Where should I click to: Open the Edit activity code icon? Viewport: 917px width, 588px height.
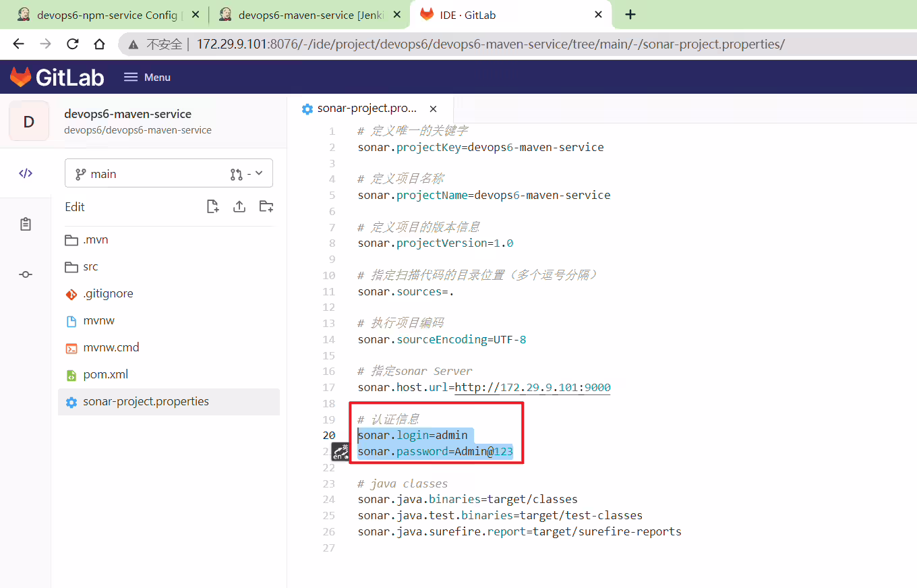pyautogui.click(x=26, y=173)
